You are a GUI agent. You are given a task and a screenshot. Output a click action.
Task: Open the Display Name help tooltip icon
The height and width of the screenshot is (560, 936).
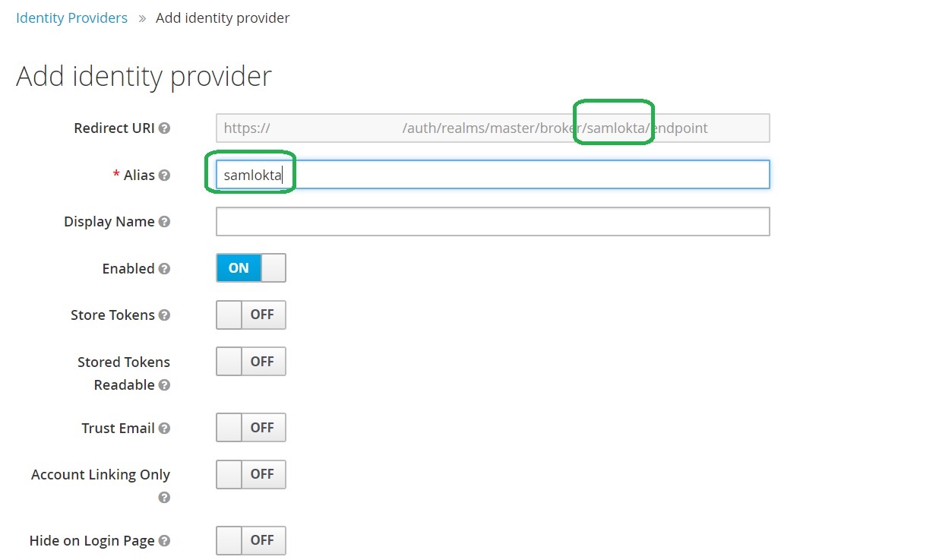coord(164,222)
